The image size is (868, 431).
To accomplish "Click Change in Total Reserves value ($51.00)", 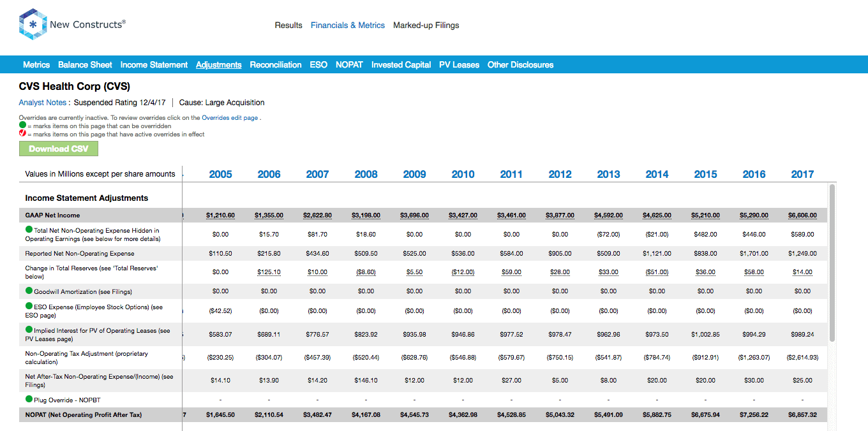I will 657,272.
